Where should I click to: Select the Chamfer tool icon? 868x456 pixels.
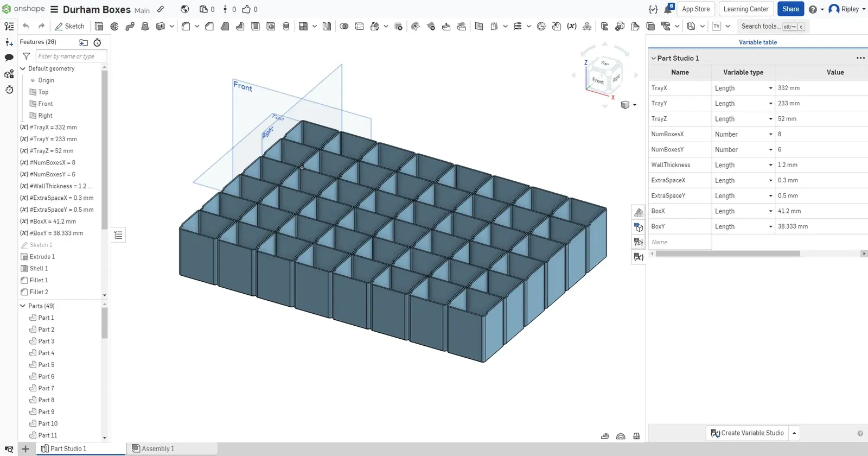coord(209,26)
